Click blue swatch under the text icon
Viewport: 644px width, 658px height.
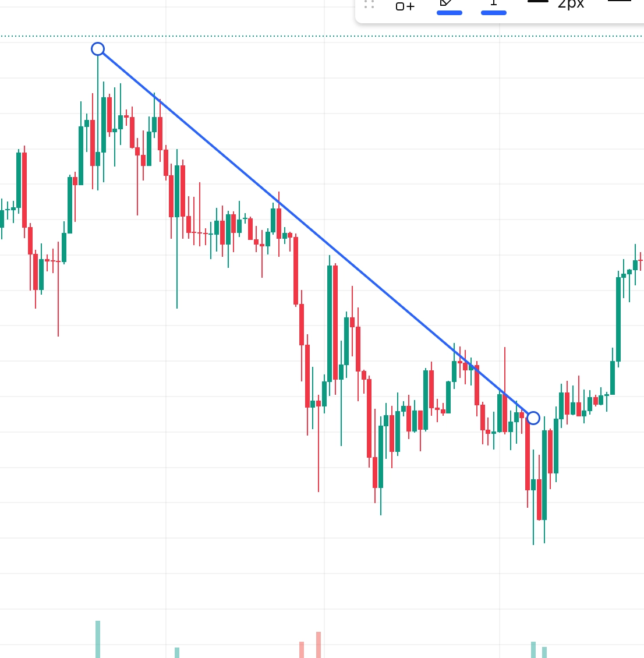[494, 12]
